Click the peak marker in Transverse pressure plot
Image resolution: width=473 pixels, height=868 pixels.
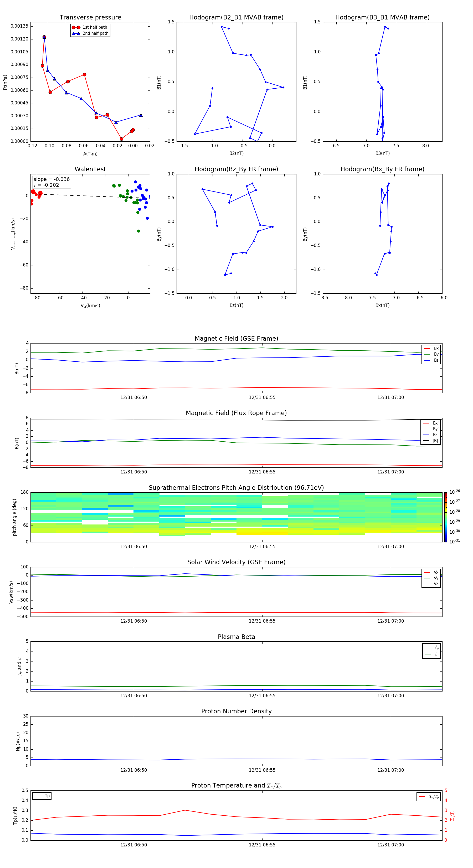[44, 37]
